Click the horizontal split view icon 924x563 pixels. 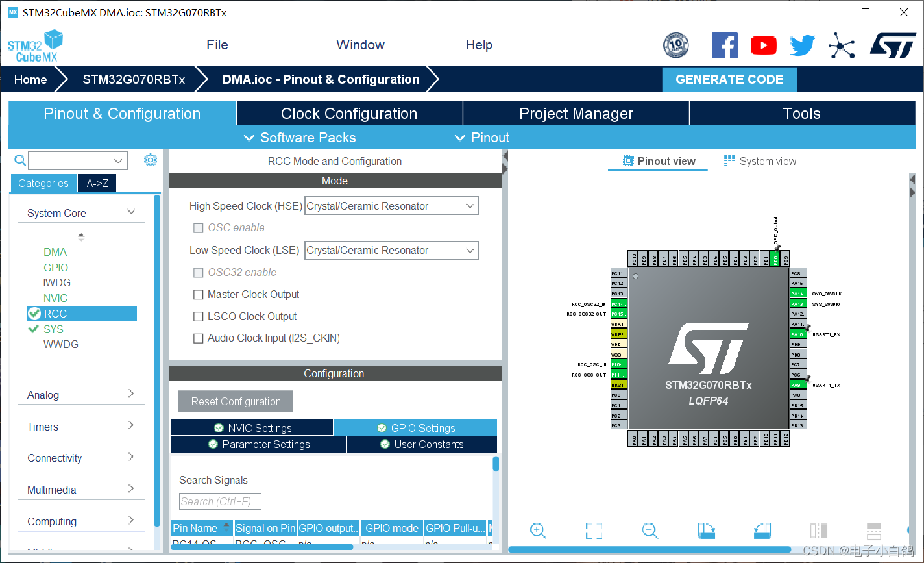coord(874,531)
